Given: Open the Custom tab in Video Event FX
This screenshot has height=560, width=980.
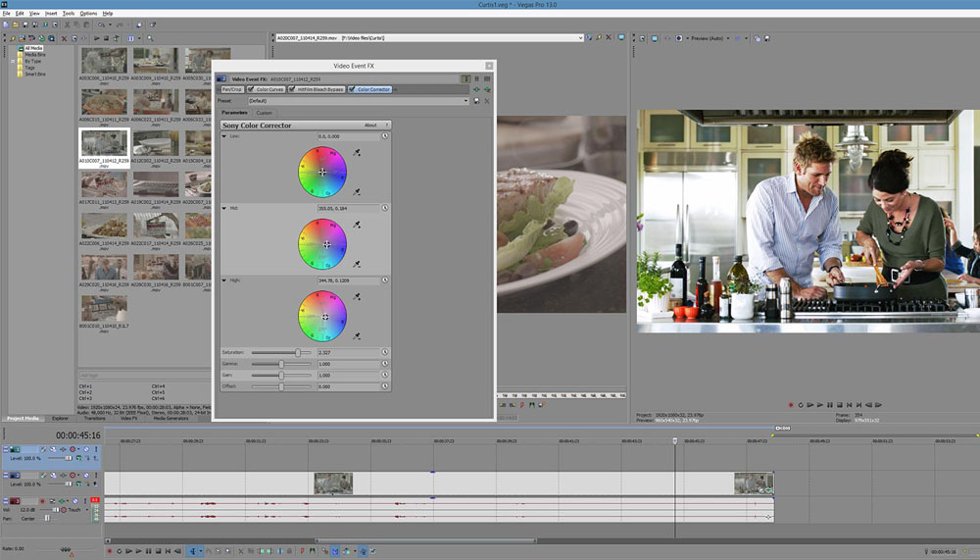Looking at the screenshot, I should point(264,113).
